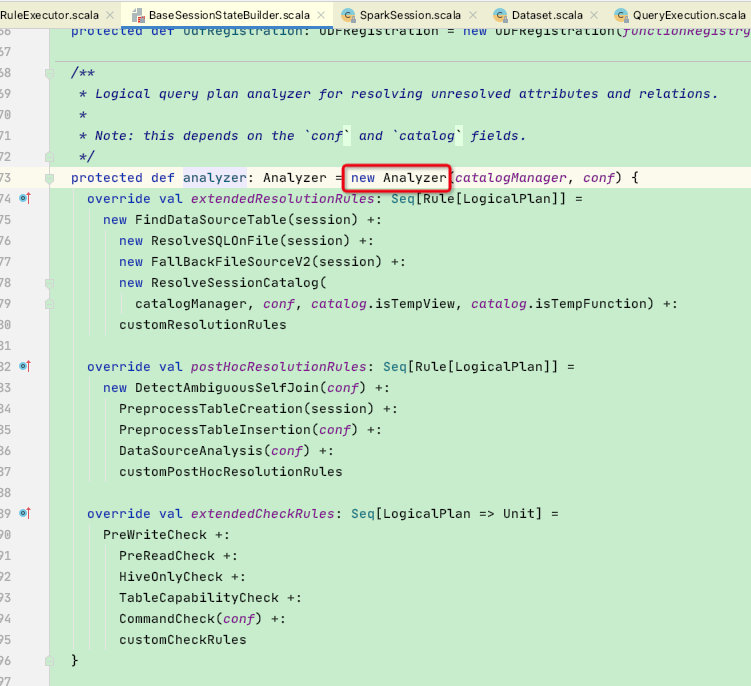Click on DataSourceAnalysis

tap(191, 451)
